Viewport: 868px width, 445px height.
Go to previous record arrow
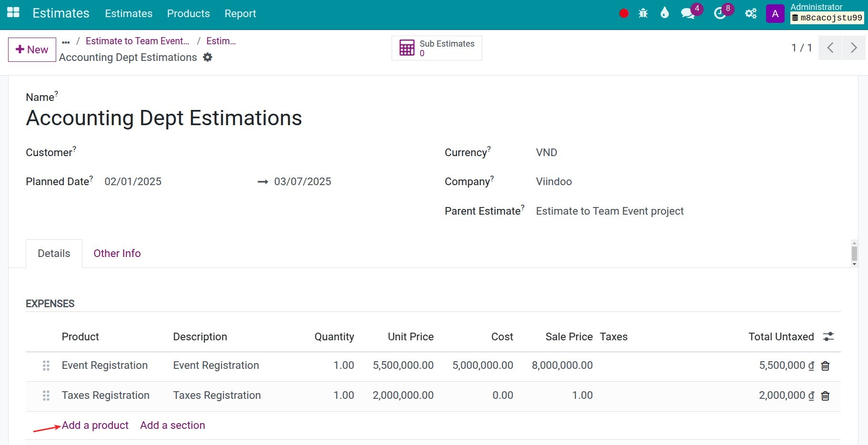pos(830,48)
